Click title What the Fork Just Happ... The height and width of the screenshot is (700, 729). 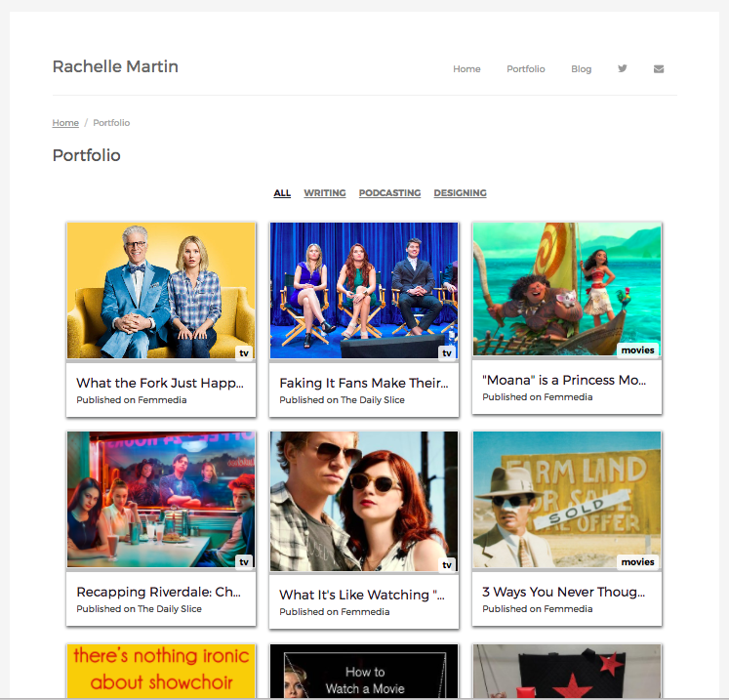tap(159, 383)
